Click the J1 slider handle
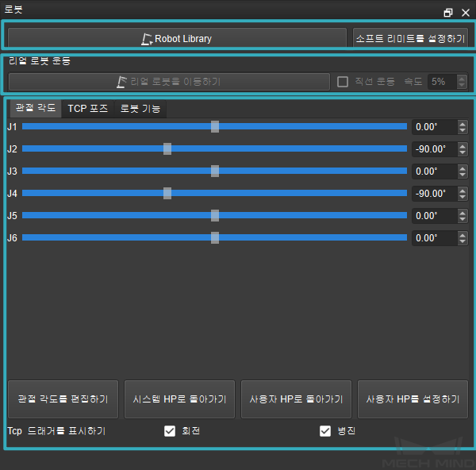Viewport: 476px width, 470px height. click(215, 127)
